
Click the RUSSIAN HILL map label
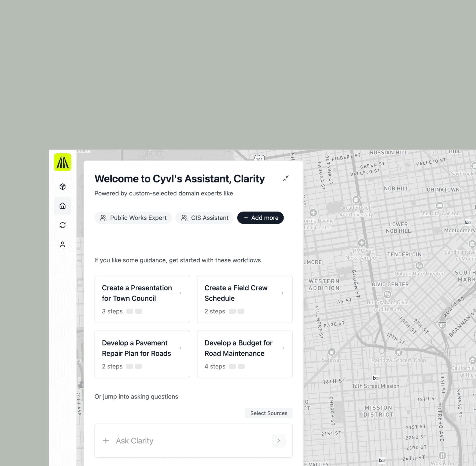tap(388, 153)
